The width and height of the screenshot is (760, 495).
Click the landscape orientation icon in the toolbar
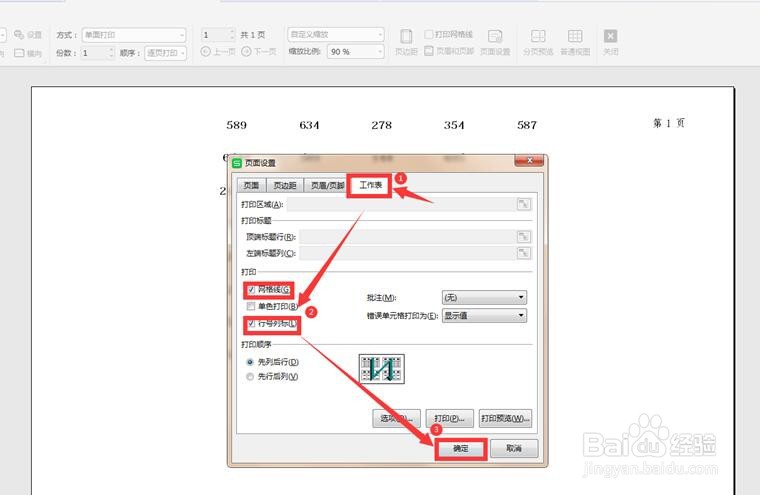pos(19,53)
